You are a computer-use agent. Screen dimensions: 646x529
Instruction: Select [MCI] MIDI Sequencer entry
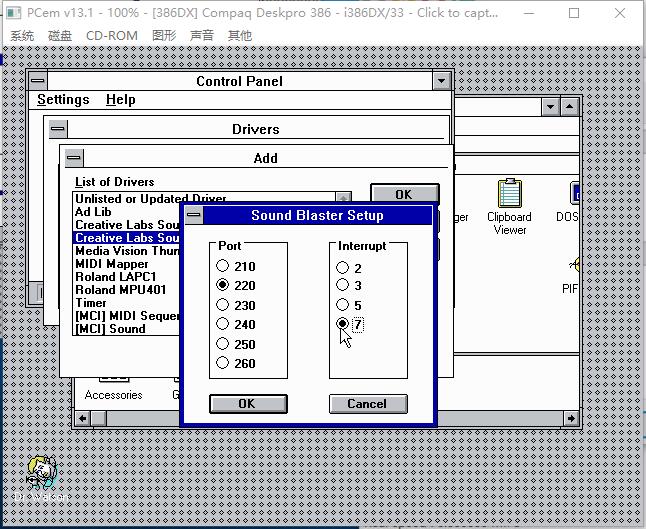point(127,316)
